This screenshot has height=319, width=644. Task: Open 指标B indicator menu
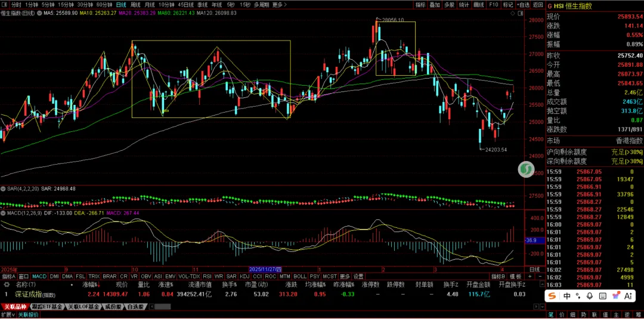(498, 277)
